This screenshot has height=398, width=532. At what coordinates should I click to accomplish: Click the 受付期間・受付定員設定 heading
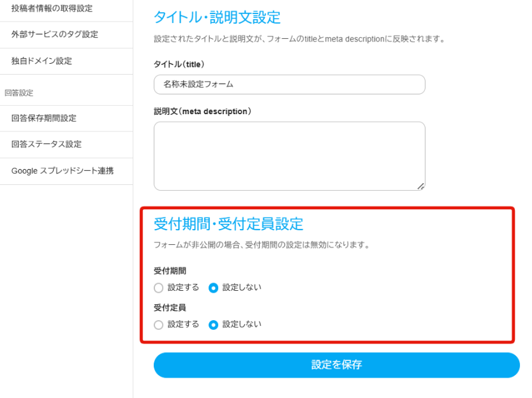coord(228,224)
